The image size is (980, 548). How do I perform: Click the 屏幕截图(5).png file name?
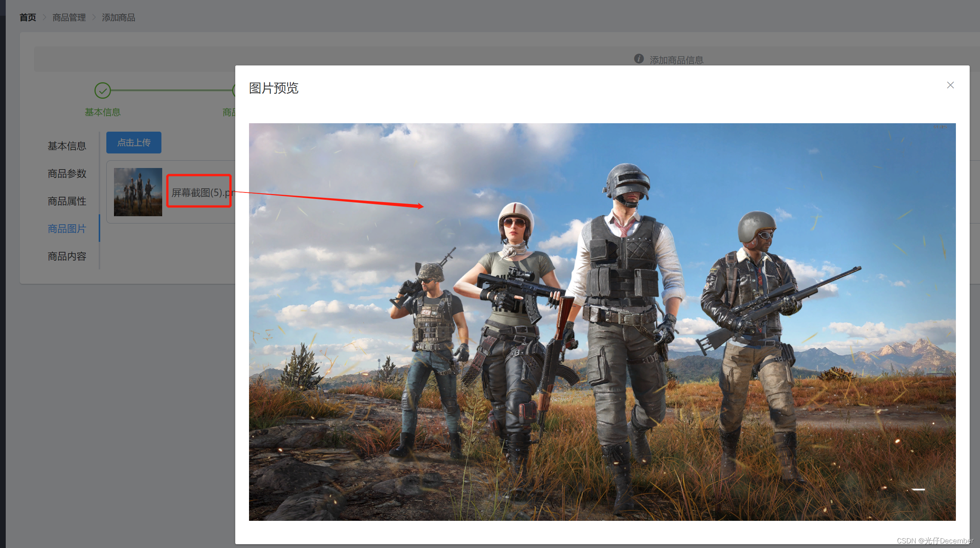(x=200, y=192)
